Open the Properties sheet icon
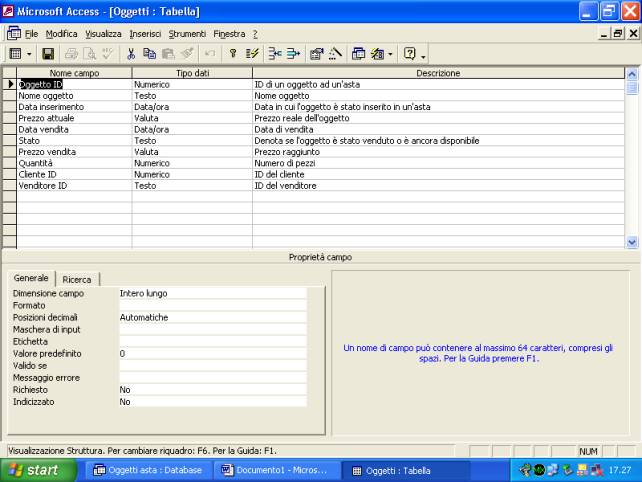 (316, 54)
